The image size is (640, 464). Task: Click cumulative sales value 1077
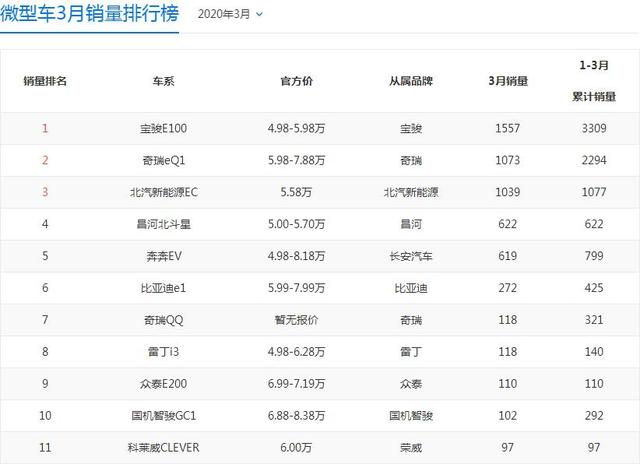point(594,192)
